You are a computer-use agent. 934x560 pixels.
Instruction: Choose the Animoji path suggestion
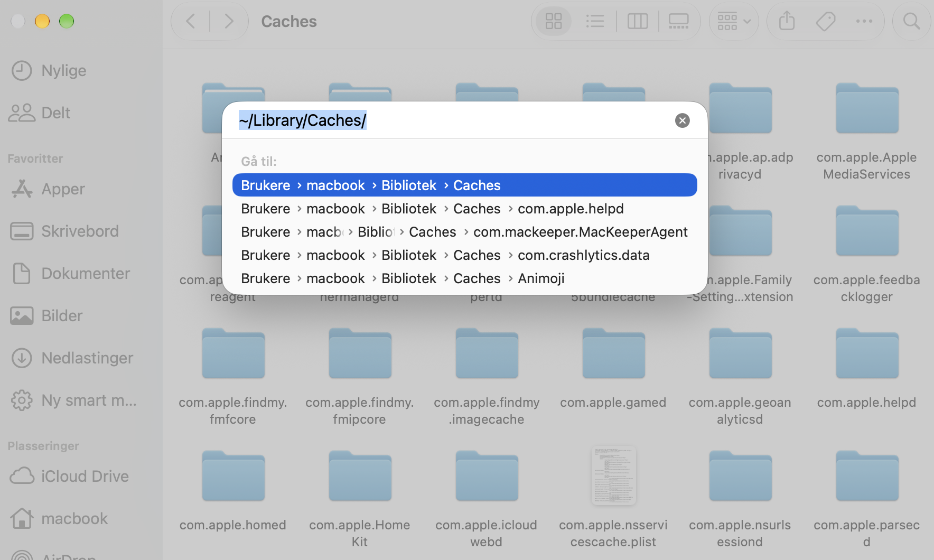[x=465, y=278]
